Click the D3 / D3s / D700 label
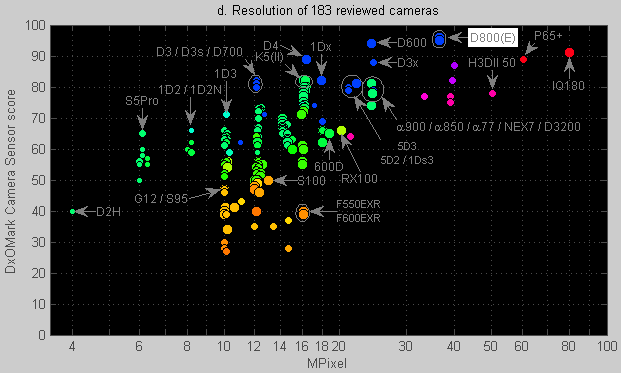The height and width of the screenshot is (373, 621). 199,51
